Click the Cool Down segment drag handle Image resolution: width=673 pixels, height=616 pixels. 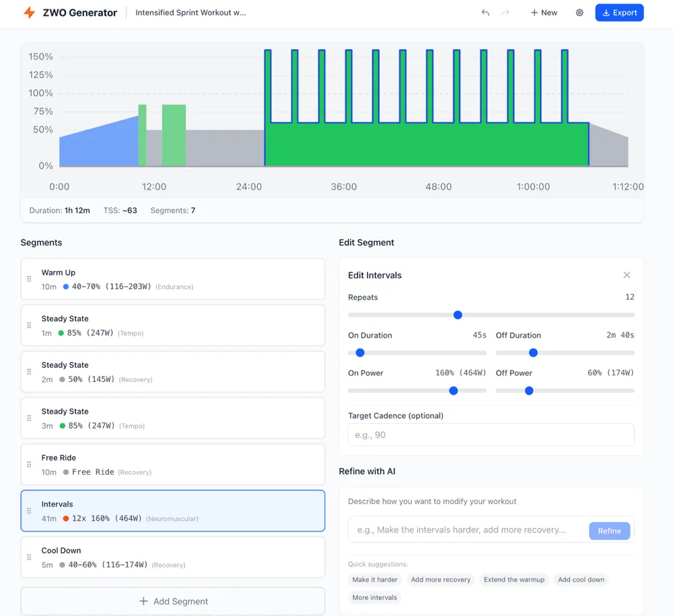tap(29, 557)
